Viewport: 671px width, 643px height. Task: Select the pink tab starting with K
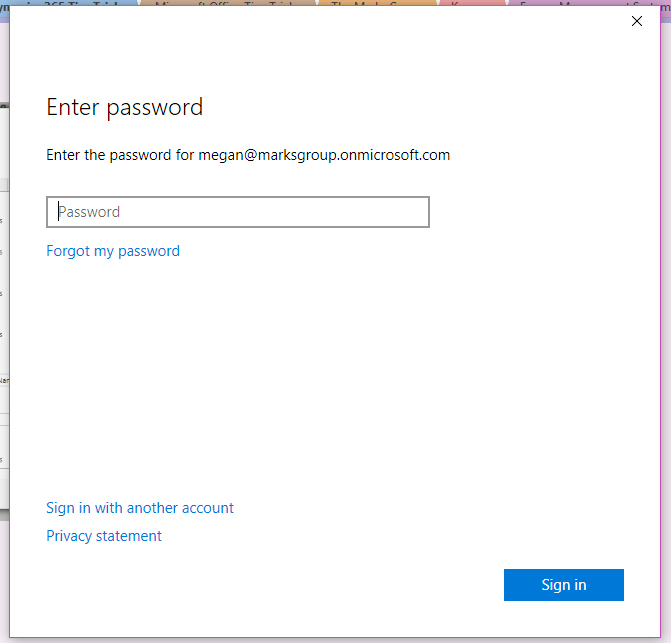(470, 3)
